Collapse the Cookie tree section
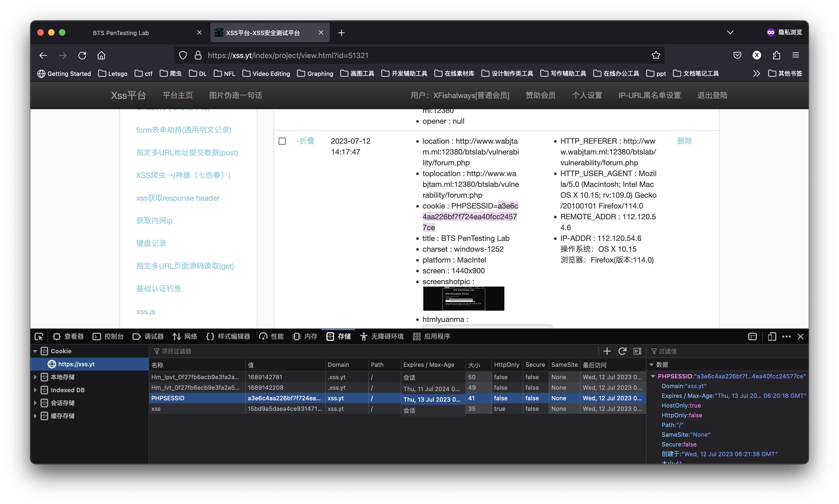Screen dimensions: 839x504 click(x=35, y=351)
